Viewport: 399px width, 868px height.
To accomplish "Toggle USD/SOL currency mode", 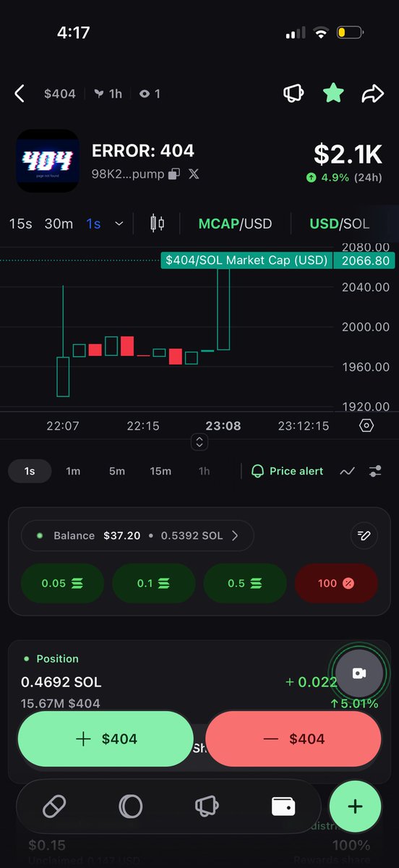I will pyautogui.click(x=339, y=224).
